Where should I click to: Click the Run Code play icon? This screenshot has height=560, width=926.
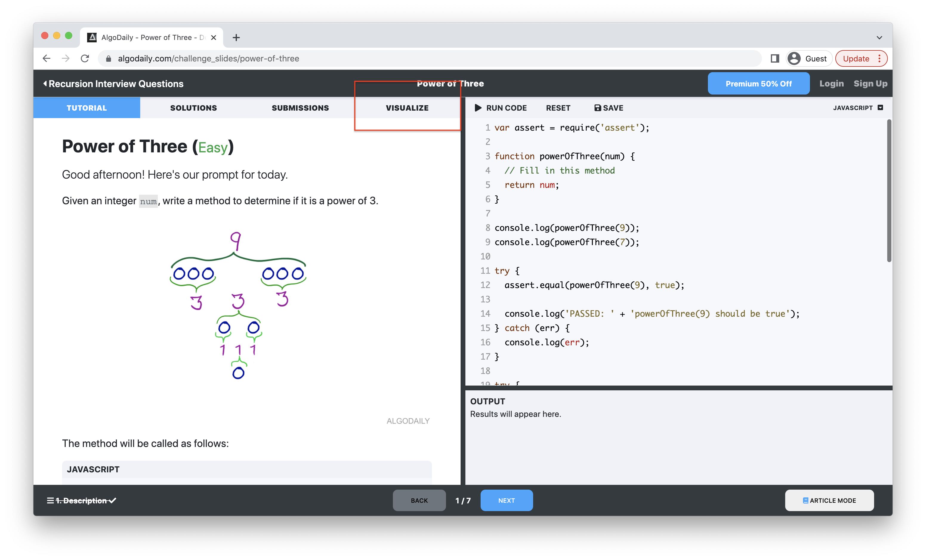(478, 108)
